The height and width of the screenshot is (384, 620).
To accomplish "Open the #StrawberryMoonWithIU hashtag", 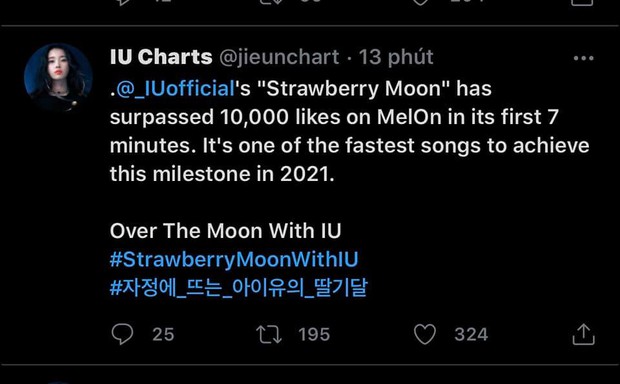I will pos(234,259).
